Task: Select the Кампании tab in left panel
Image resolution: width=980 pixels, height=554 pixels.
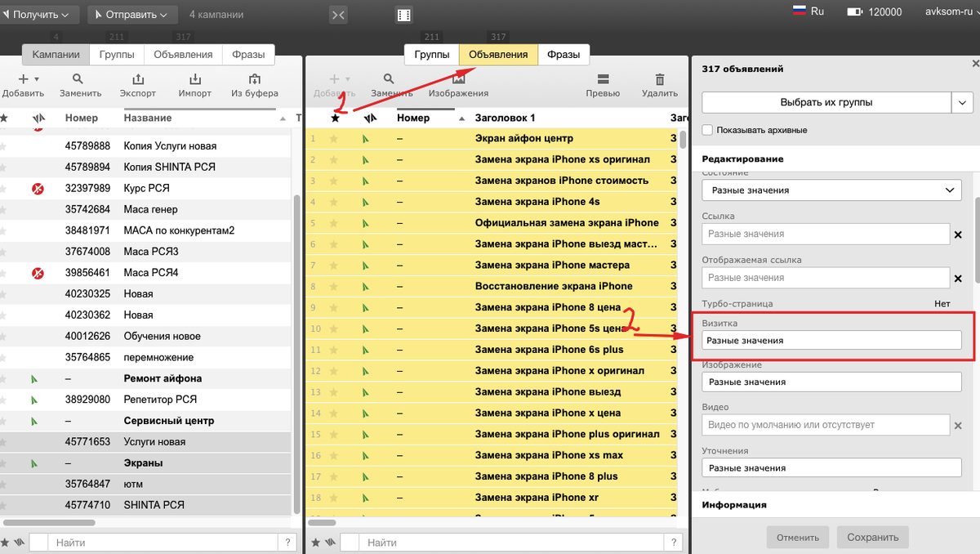Action: coord(56,55)
